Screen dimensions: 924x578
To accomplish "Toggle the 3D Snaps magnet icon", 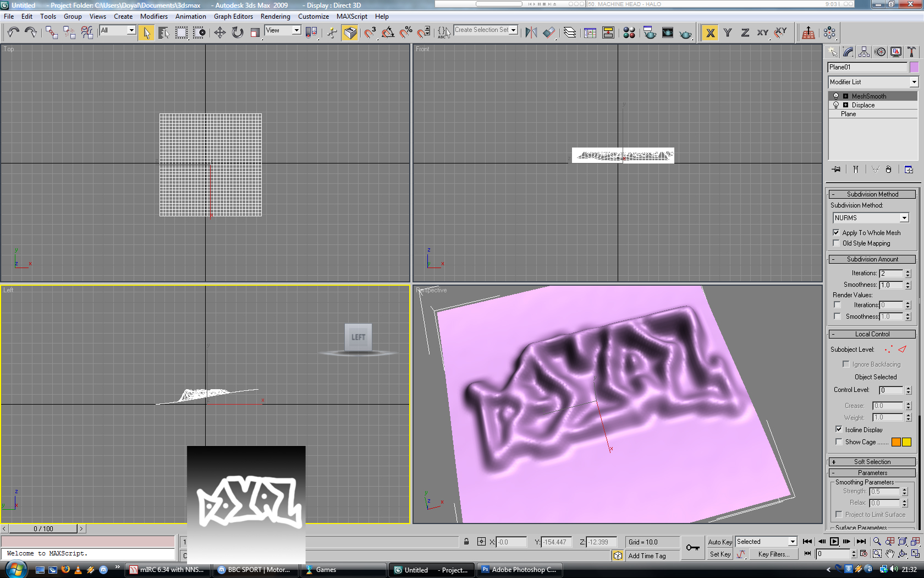I will [370, 32].
